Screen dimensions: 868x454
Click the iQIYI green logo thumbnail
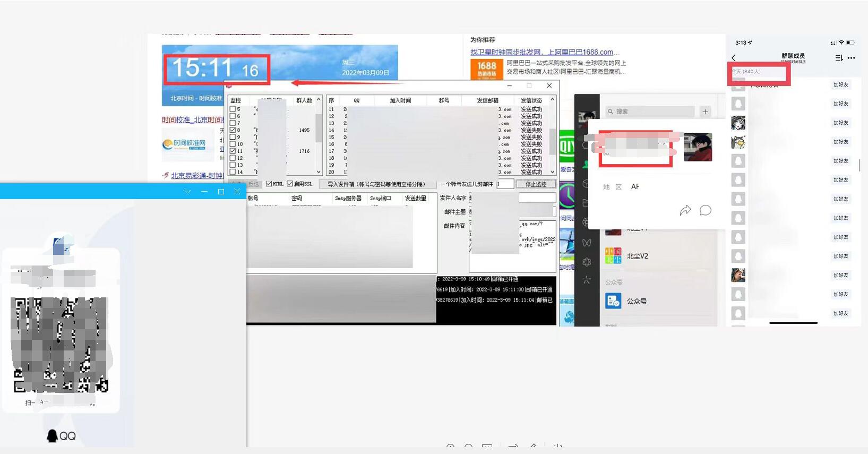(x=567, y=147)
